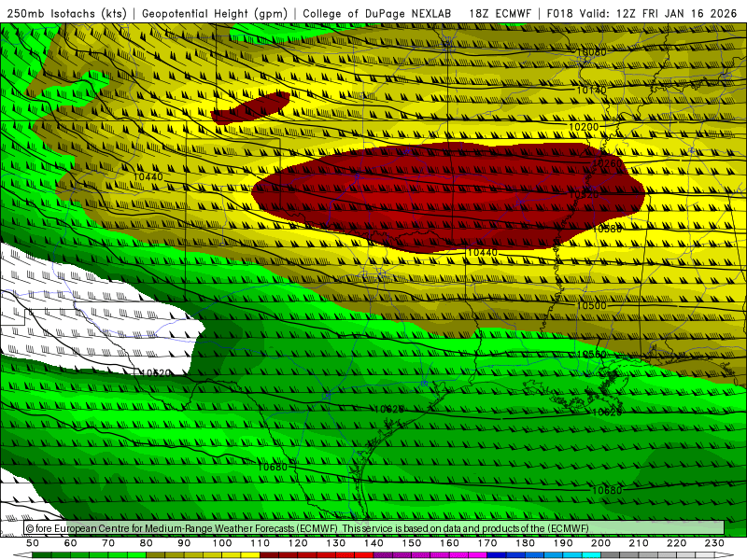Click the '250mb Isotachs (kts)' title text
This screenshot has height=560, width=747.
(x=66, y=13)
